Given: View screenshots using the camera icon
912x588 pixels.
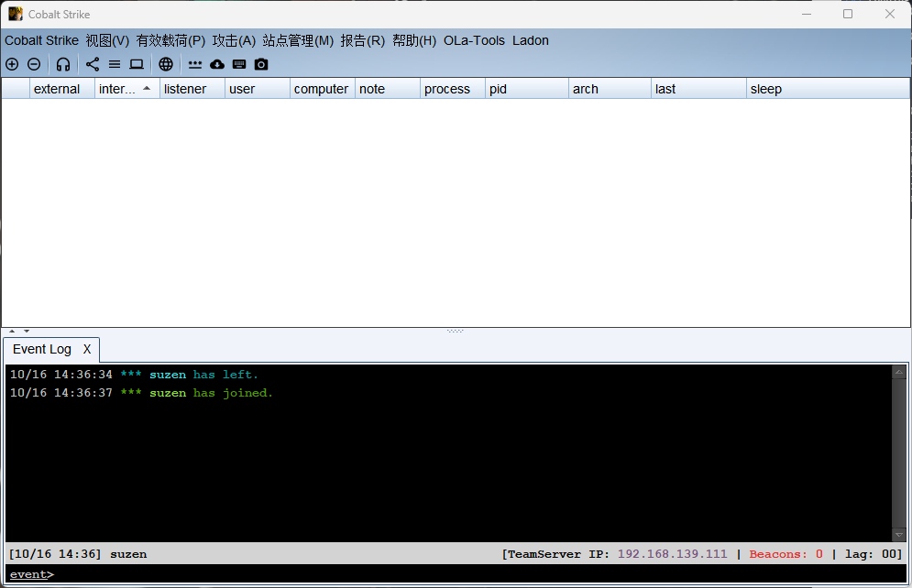Looking at the screenshot, I should [x=261, y=64].
